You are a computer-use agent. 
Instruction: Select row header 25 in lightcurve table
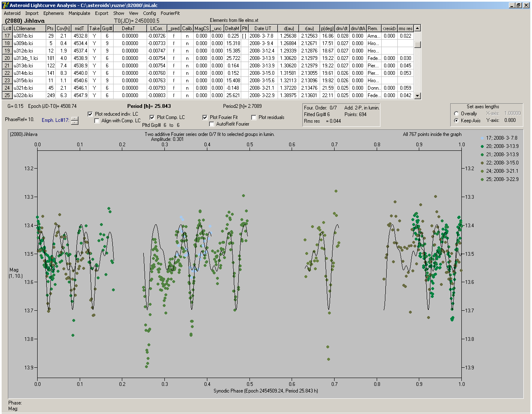tap(7, 95)
